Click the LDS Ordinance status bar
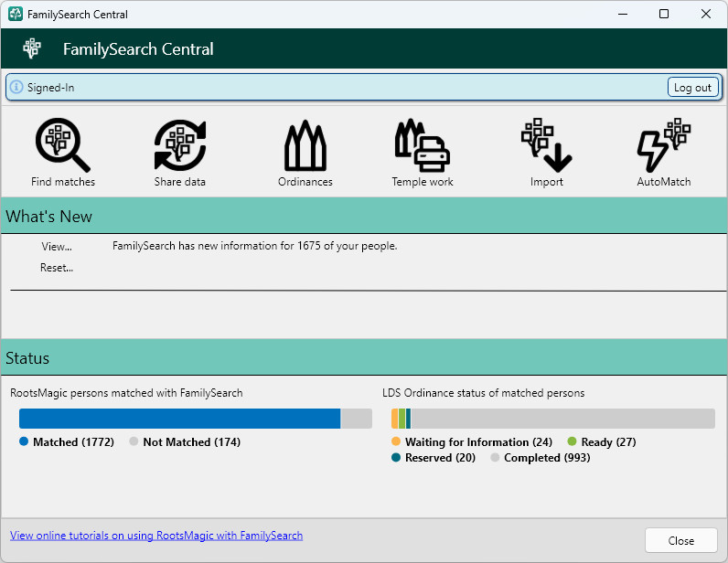This screenshot has height=563, width=728. pos(553,419)
